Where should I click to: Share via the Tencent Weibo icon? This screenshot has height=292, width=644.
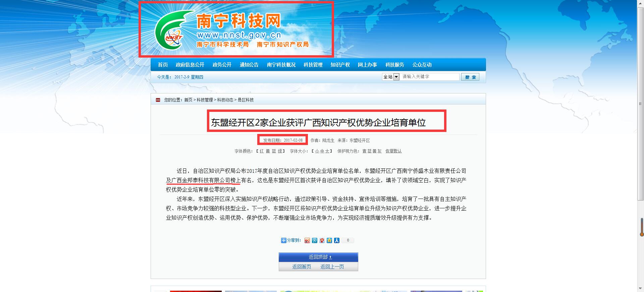pos(314,240)
